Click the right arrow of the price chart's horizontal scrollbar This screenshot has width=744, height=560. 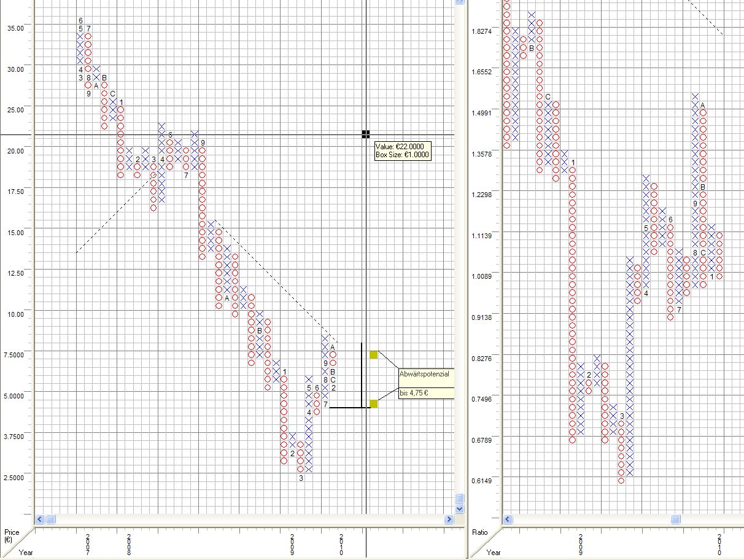[x=449, y=519]
